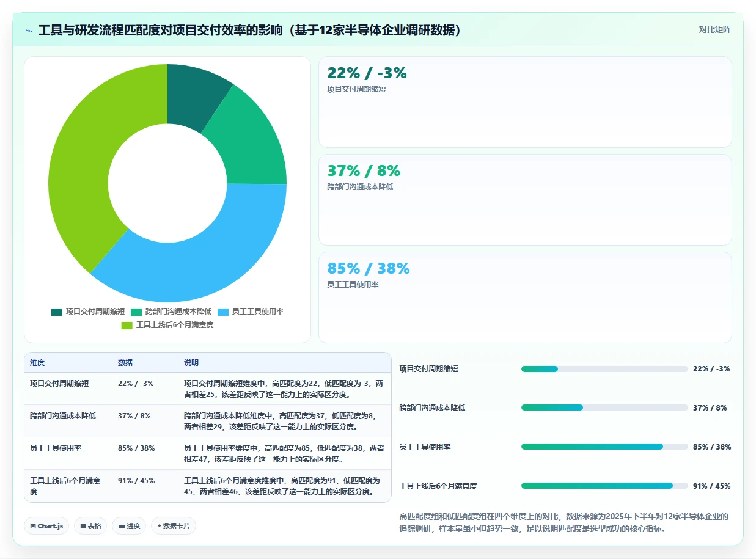Screen dimensions: 756x559
Task: Click the 维度 column header
Action: [x=37, y=363]
